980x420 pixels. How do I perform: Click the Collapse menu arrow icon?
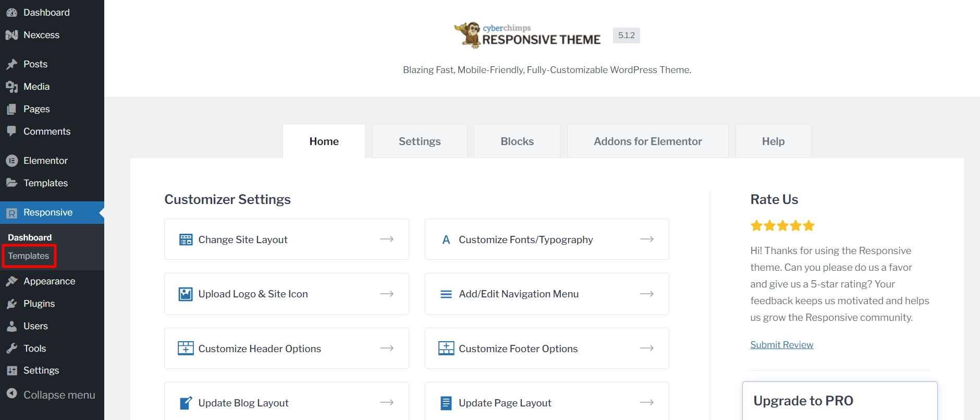coord(11,394)
